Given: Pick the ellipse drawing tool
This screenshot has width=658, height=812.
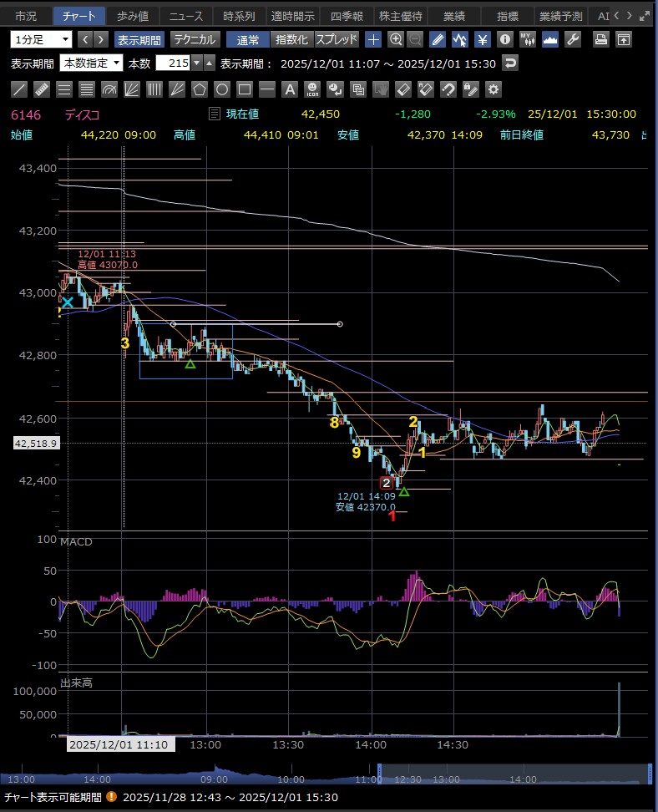Looking at the screenshot, I should 222,89.
